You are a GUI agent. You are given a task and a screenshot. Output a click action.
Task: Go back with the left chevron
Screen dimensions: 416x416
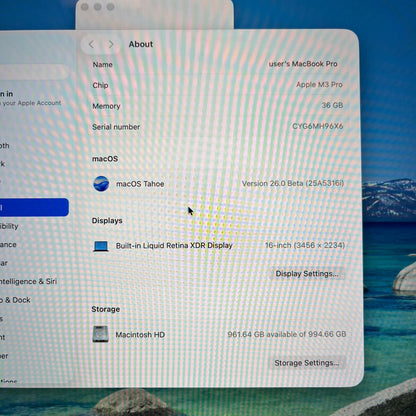(x=91, y=44)
